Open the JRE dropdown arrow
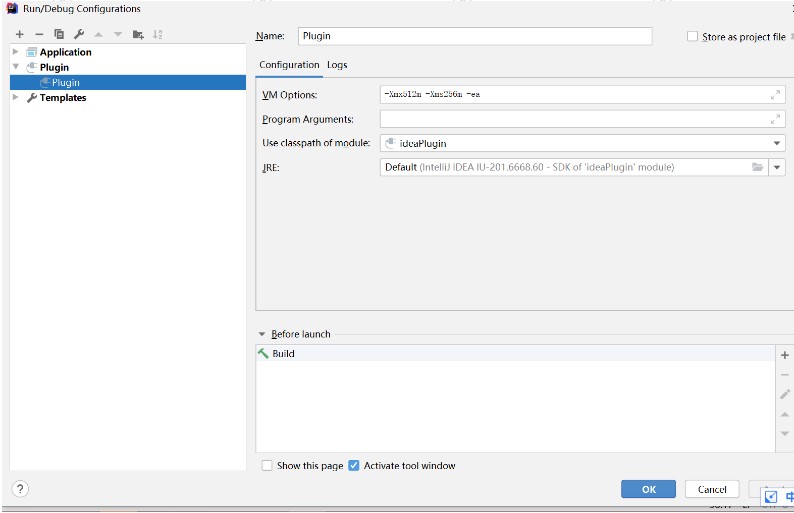794x513 pixels. tap(777, 167)
